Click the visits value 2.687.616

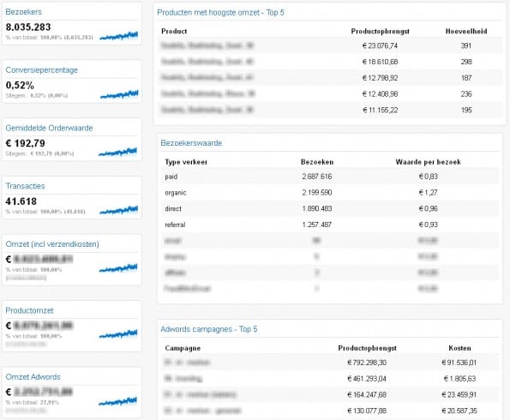[317, 177]
